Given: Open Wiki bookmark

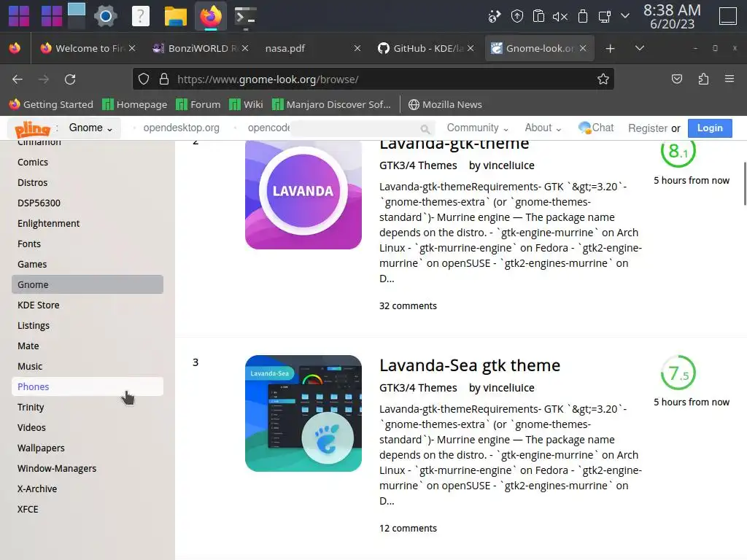Looking at the screenshot, I should click(x=246, y=104).
